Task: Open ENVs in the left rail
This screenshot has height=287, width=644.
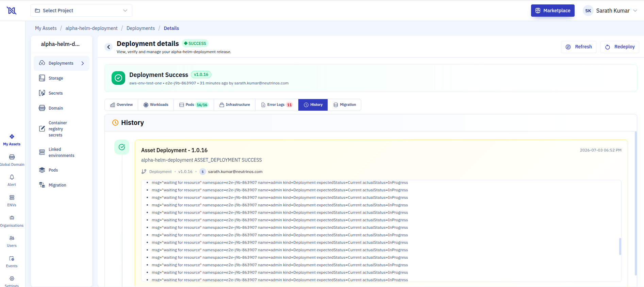Action: pos(12,201)
